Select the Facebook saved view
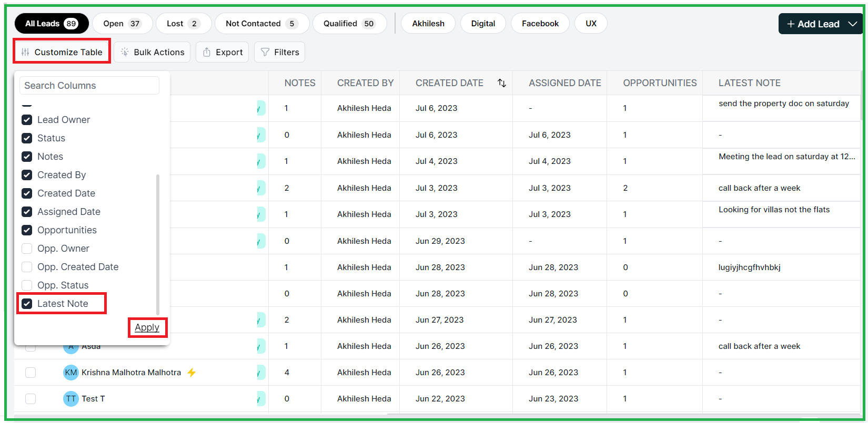The width and height of the screenshot is (868, 423). click(540, 24)
